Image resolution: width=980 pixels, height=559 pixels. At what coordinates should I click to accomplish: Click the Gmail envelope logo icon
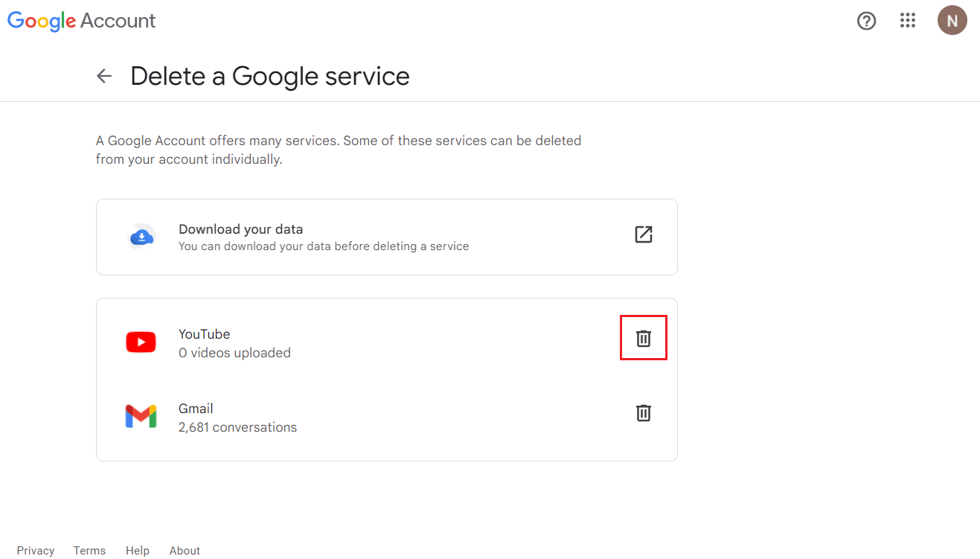tap(141, 417)
